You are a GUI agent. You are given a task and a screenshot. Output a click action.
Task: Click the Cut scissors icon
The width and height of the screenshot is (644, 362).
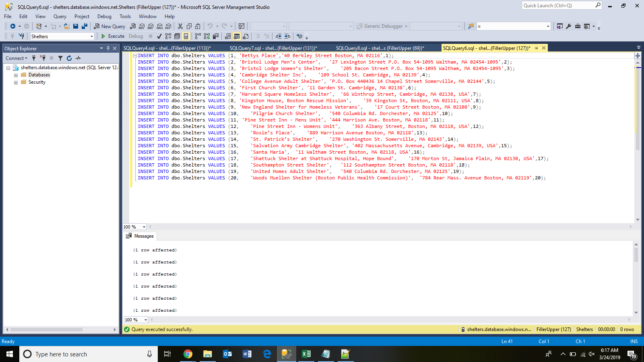tap(180, 26)
